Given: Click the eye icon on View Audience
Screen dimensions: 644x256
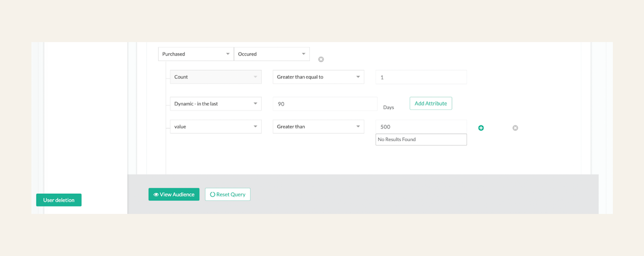Looking at the screenshot, I should pos(156,195).
